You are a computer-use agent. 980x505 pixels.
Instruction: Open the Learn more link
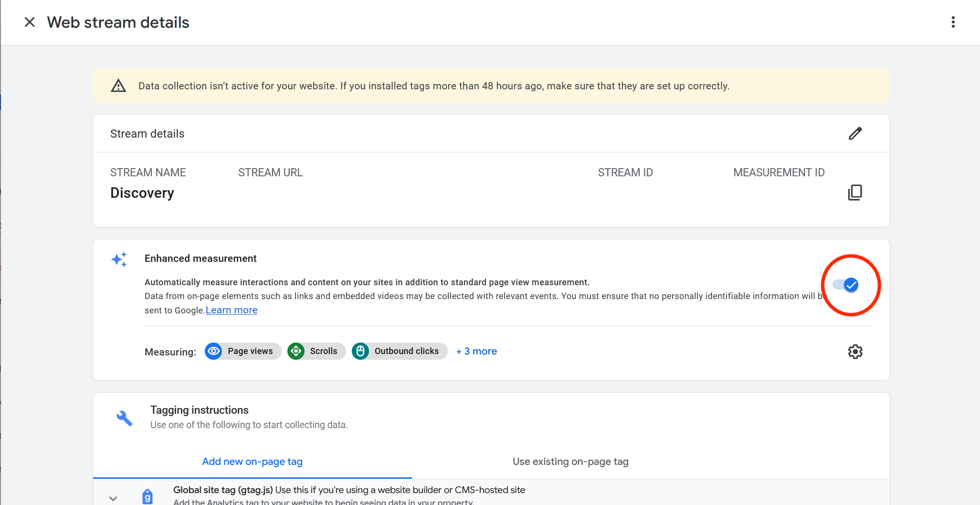pos(232,310)
